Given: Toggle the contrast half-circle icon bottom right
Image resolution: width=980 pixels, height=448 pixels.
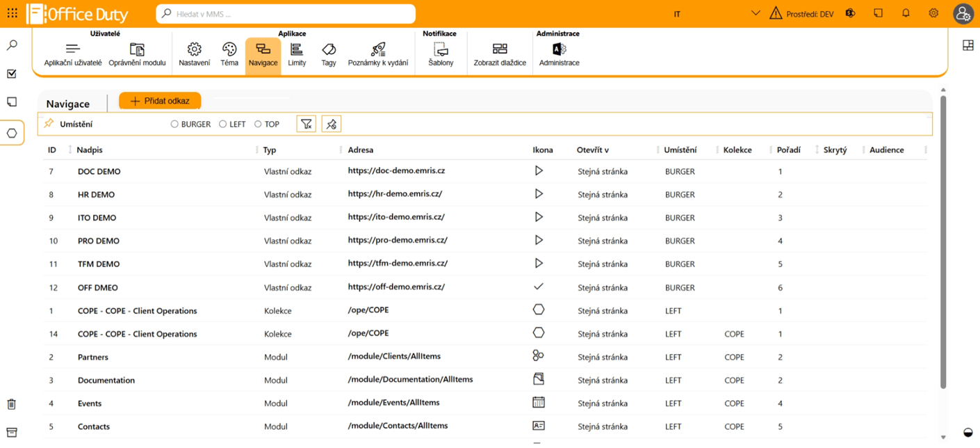Looking at the screenshot, I should pyautogui.click(x=967, y=433).
